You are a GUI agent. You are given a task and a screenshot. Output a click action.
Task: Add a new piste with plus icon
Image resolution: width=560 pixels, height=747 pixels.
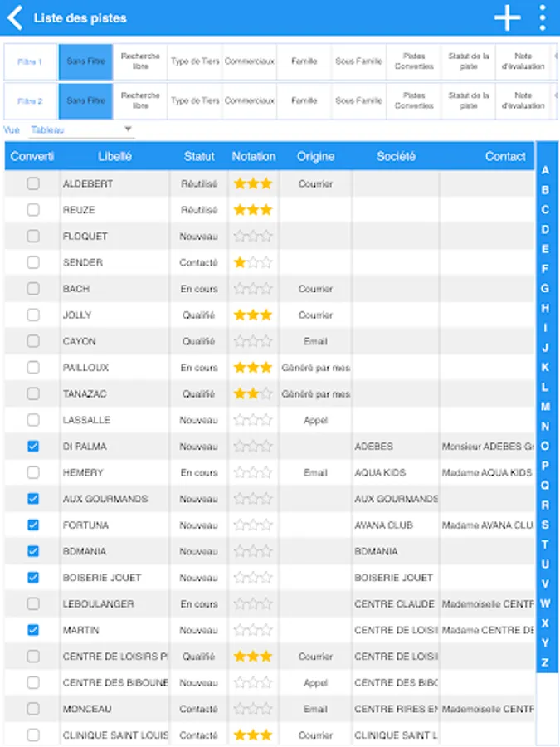point(507,18)
